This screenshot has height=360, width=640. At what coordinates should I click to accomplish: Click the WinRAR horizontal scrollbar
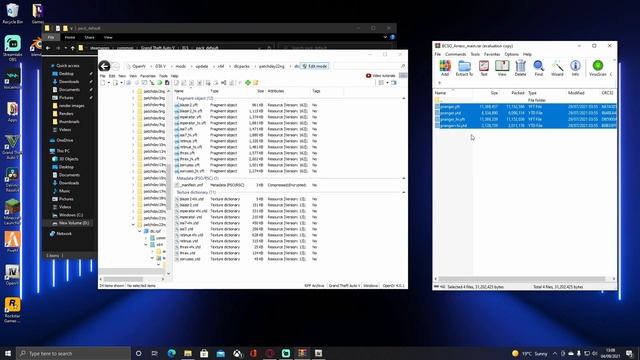(524, 279)
